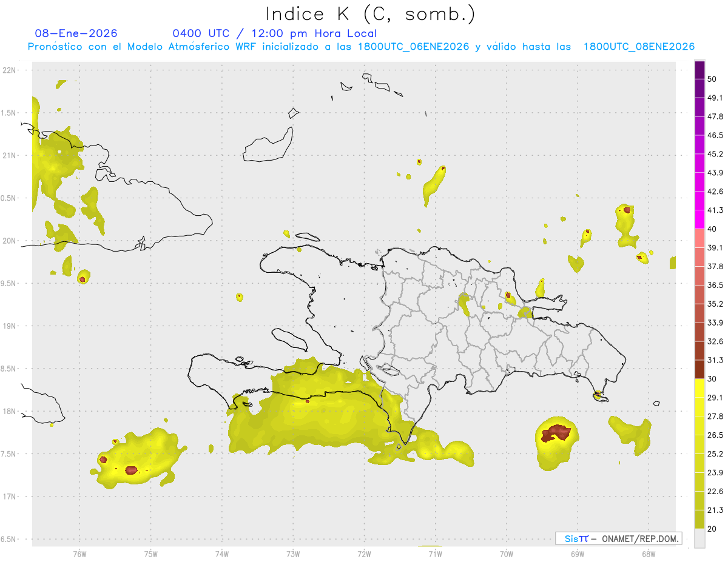
Task: Click the dark brown colorbar swatch between 30 and 31.3
Action: [699, 370]
